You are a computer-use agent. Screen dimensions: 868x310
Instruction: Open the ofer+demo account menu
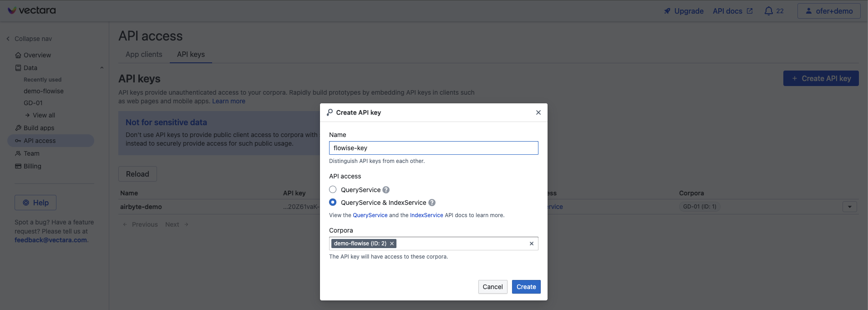click(828, 11)
